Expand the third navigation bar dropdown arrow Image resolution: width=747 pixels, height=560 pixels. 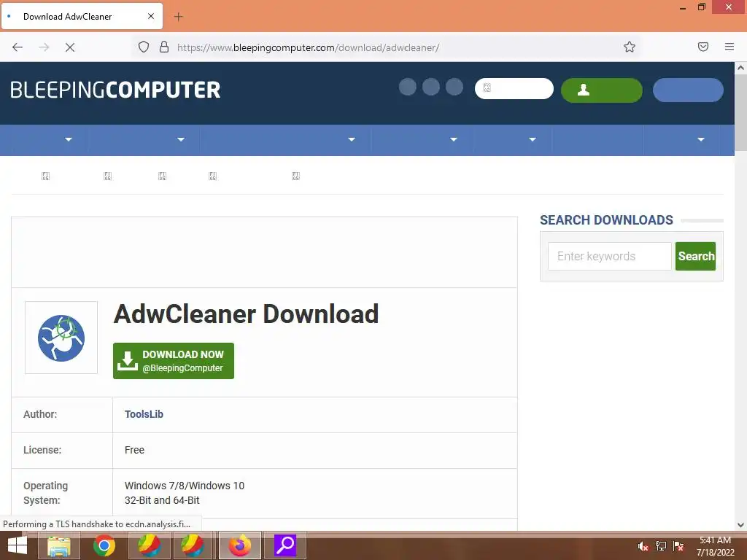[352, 139]
